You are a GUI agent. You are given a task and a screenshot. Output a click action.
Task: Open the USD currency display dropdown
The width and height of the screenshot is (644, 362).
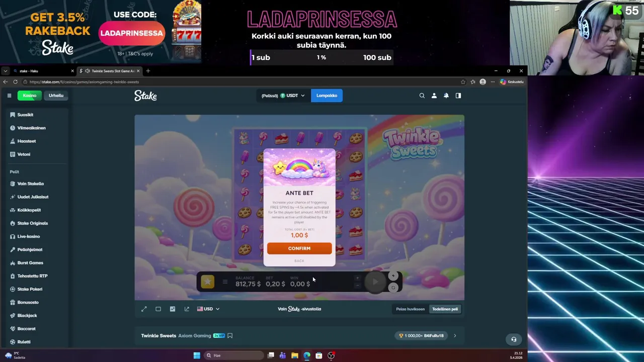(x=208, y=309)
